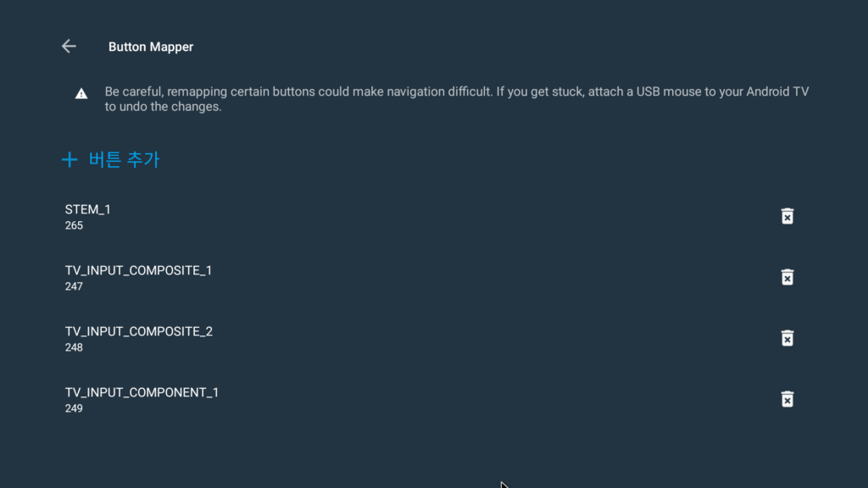Delete the TV_INPUT_COMPONENT_1 entry
Viewport: 868px width, 488px height.
click(787, 399)
